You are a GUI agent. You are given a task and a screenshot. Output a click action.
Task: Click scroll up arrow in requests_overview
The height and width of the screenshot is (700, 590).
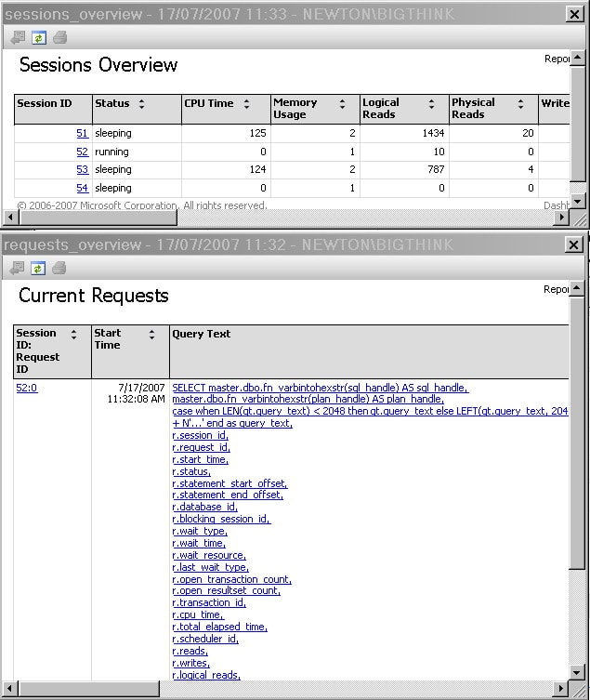click(577, 288)
